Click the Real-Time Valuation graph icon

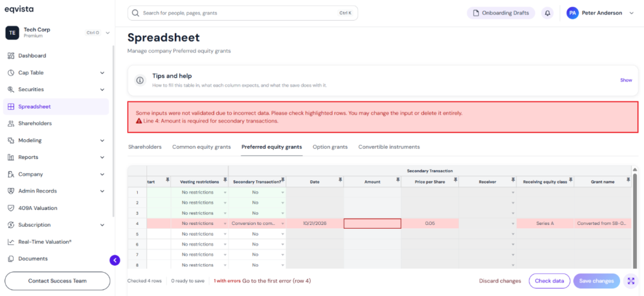coord(11,242)
